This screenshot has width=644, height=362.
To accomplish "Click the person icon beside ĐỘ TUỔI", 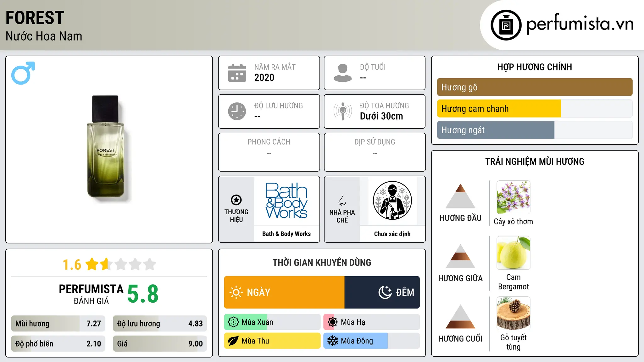I will coord(342,73).
